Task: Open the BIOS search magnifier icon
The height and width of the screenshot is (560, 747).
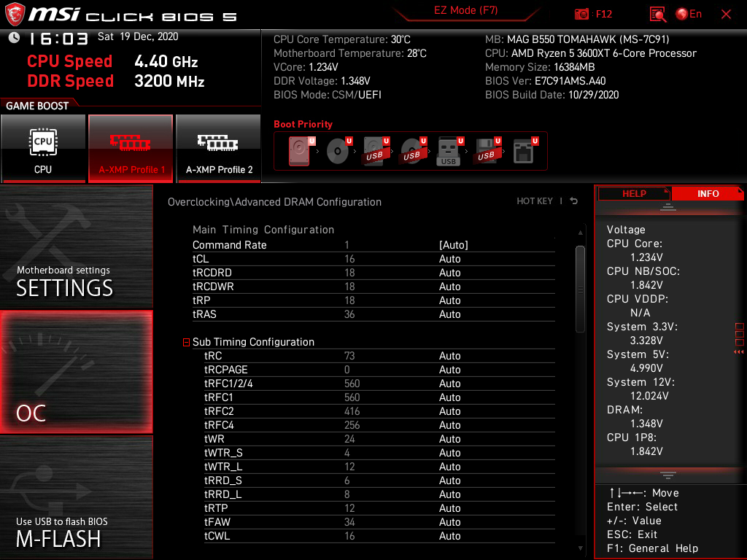Action: pyautogui.click(x=657, y=15)
